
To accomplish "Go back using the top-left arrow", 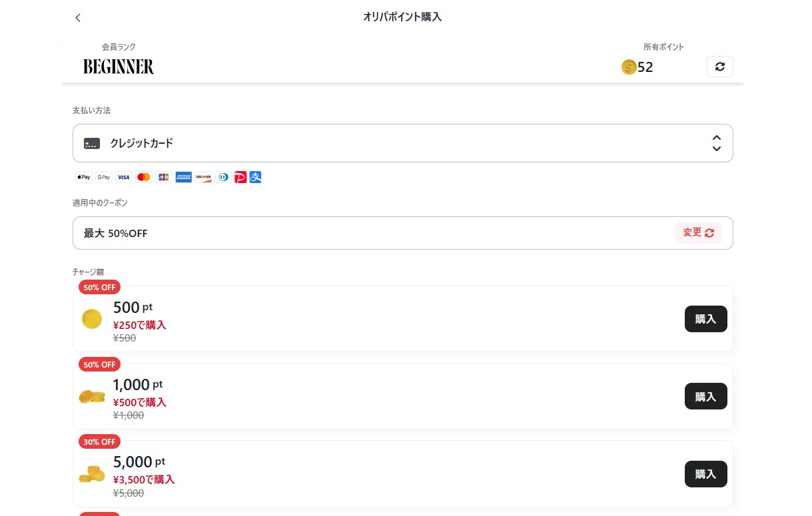I will point(78,18).
